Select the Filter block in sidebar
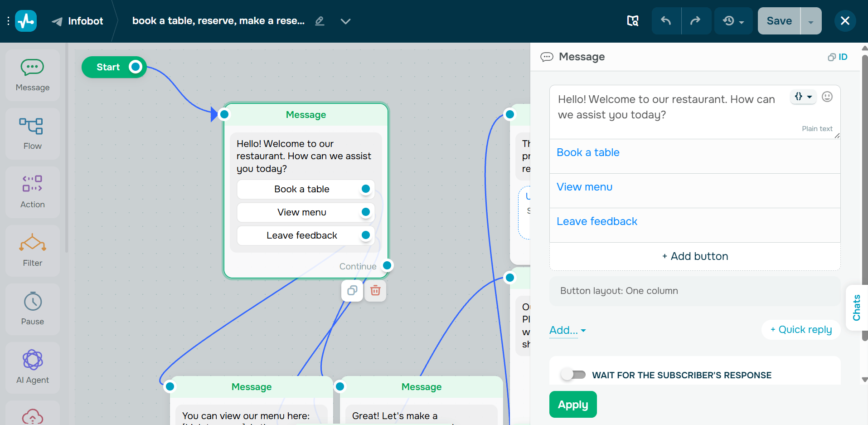The width and height of the screenshot is (868, 425). point(33,251)
